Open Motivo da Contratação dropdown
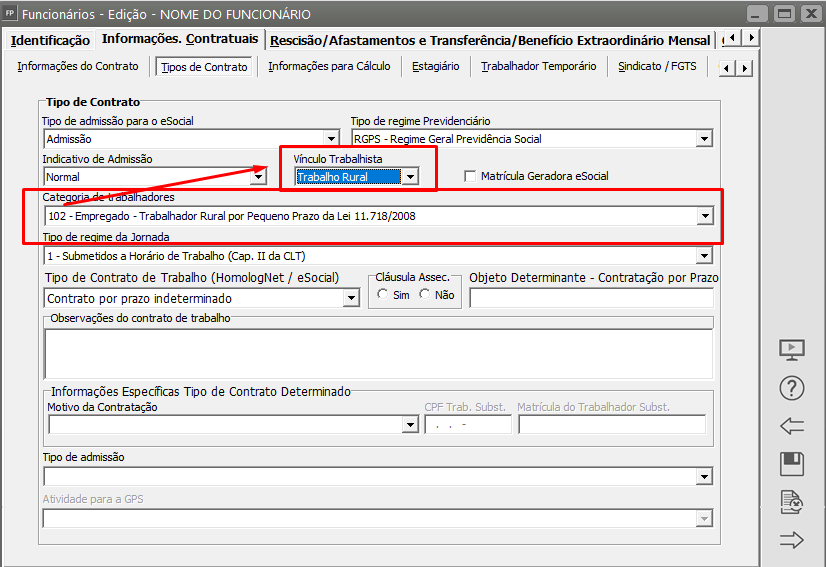The width and height of the screenshot is (826, 567). pyautogui.click(x=410, y=425)
